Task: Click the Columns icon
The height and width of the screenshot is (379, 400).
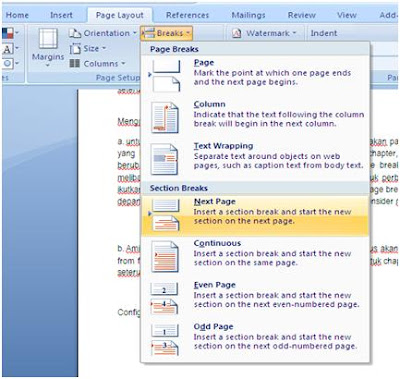Action: 75,64
